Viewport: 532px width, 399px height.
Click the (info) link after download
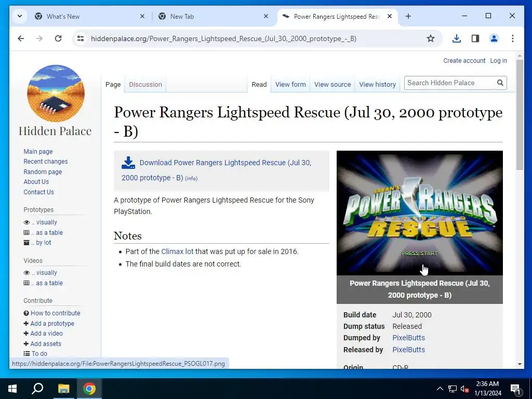[x=191, y=179]
